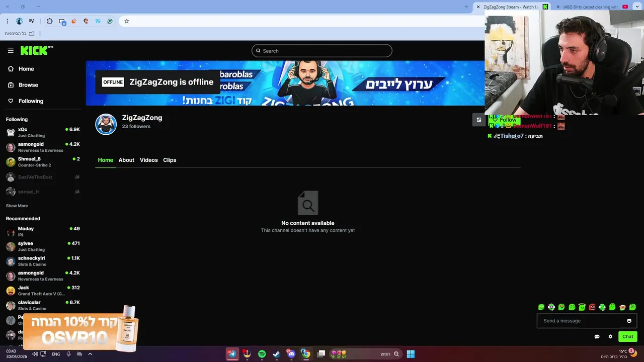This screenshot has width=644, height=362.
Task: Switch to the Clips tab
Action: click(170, 160)
